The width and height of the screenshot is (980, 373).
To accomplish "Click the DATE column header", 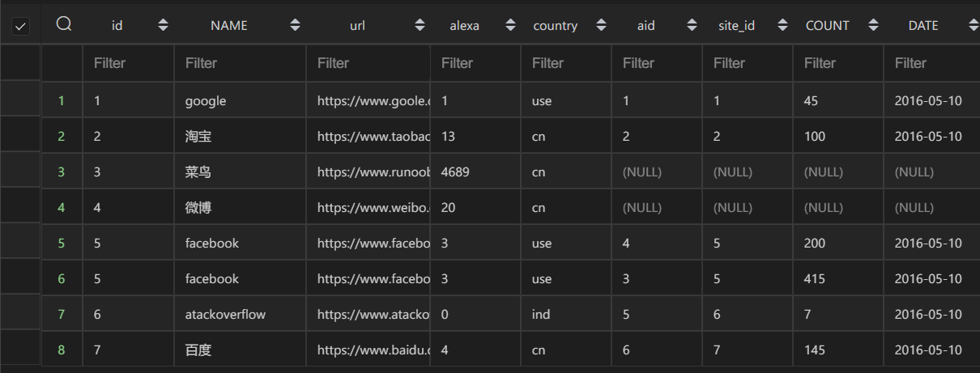I will click(923, 25).
